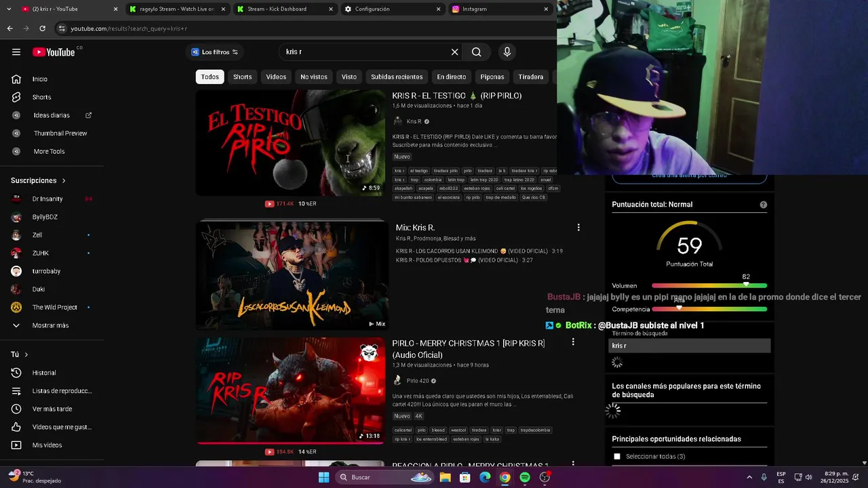
Task: Switch to the Instagram browser tab
Action: tap(500, 9)
